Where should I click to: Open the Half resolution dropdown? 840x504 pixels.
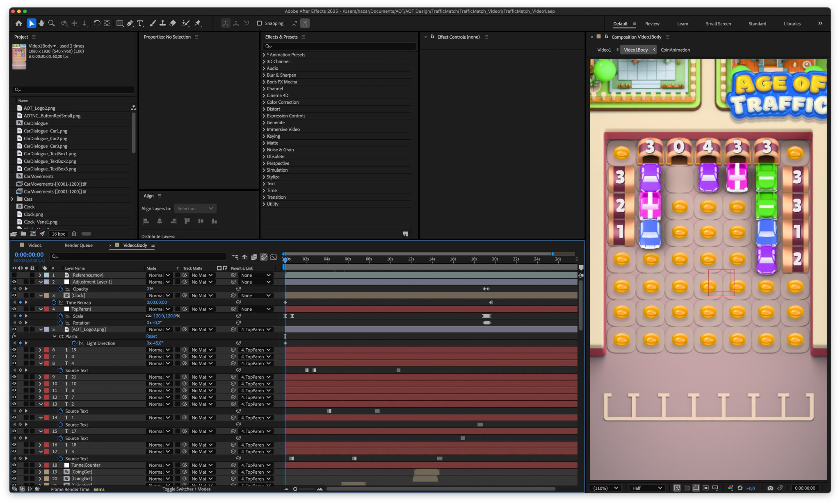click(647, 488)
